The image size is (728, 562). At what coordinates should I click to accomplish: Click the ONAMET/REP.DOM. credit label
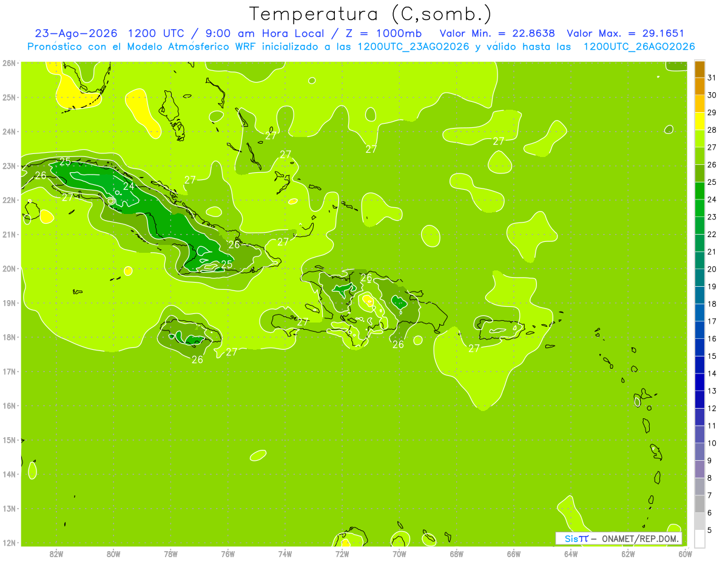pyautogui.click(x=641, y=538)
